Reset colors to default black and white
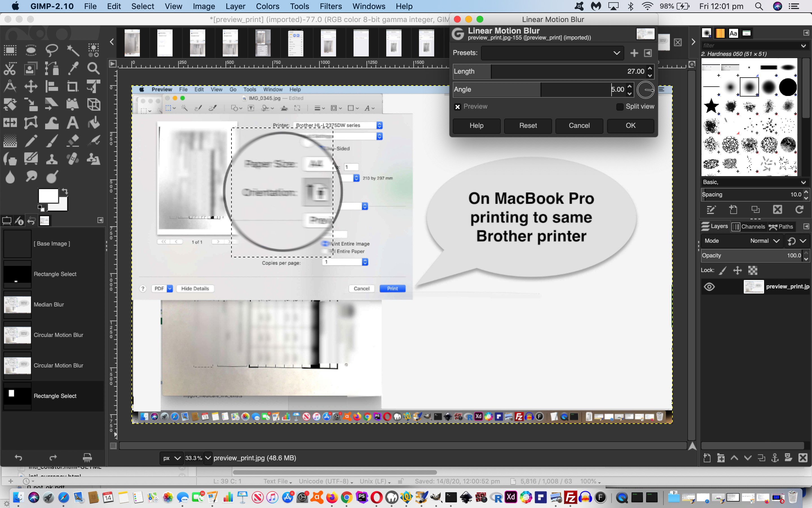The width and height of the screenshot is (812, 508). (41, 208)
